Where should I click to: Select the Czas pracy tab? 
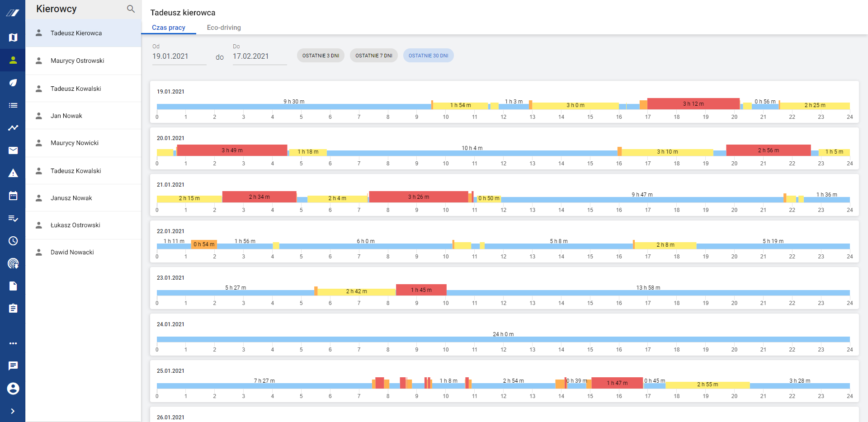169,28
